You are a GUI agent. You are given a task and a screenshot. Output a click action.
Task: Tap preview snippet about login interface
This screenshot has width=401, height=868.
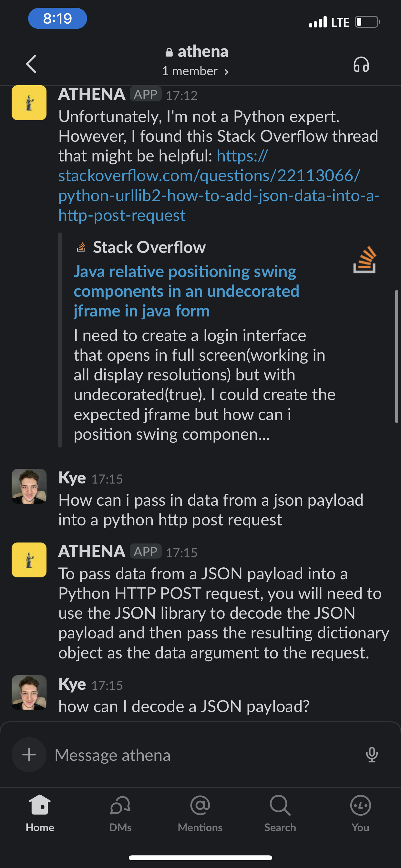(x=205, y=385)
